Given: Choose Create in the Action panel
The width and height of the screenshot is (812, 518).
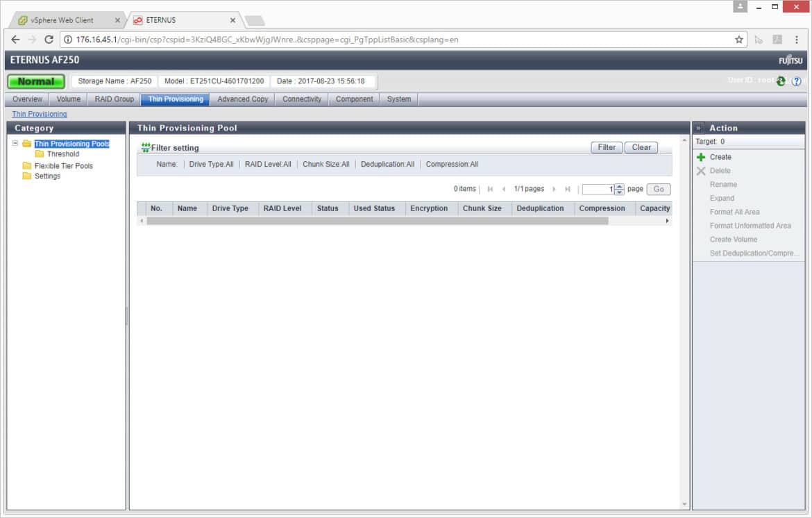Looking at the screenshot, I should pos(720,157).
